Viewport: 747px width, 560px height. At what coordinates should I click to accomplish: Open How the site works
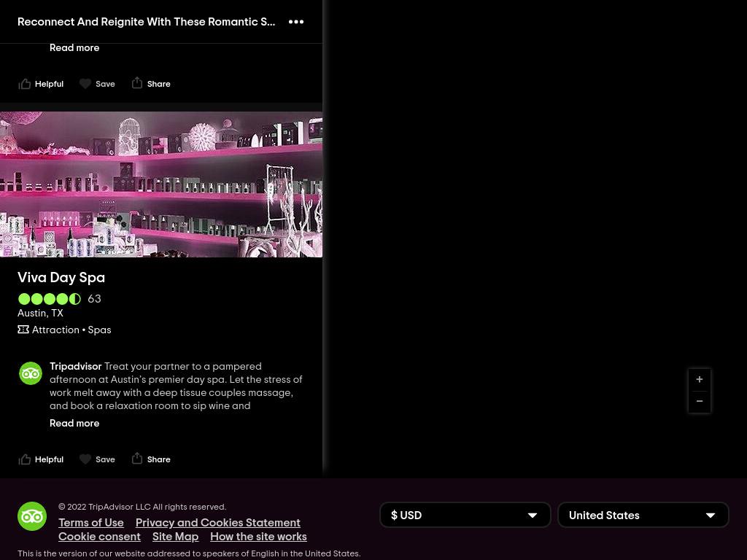point(258,537)
